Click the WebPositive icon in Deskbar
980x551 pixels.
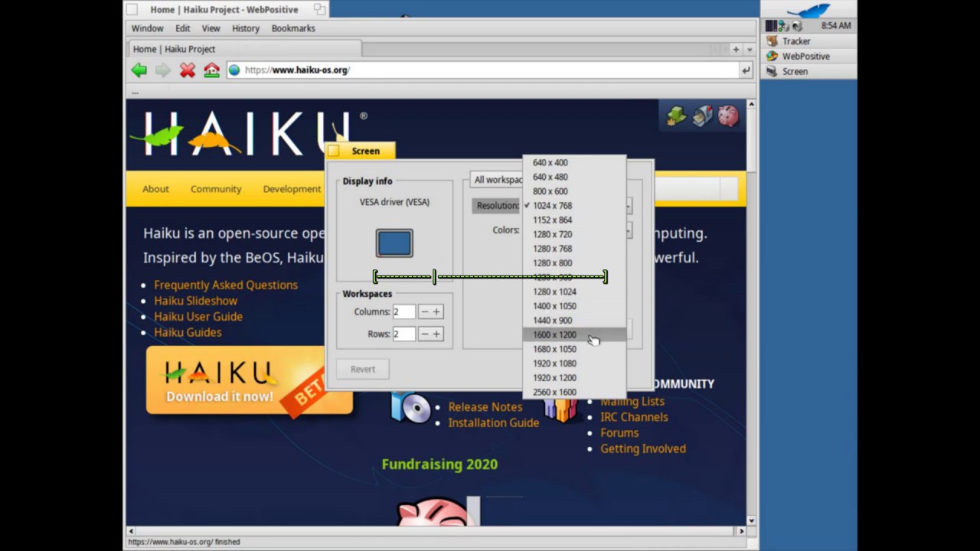click(x=772, y=57)
